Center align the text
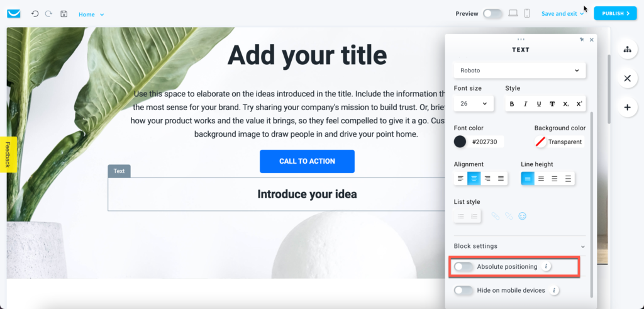644x309 pixels. coord(474,179)
